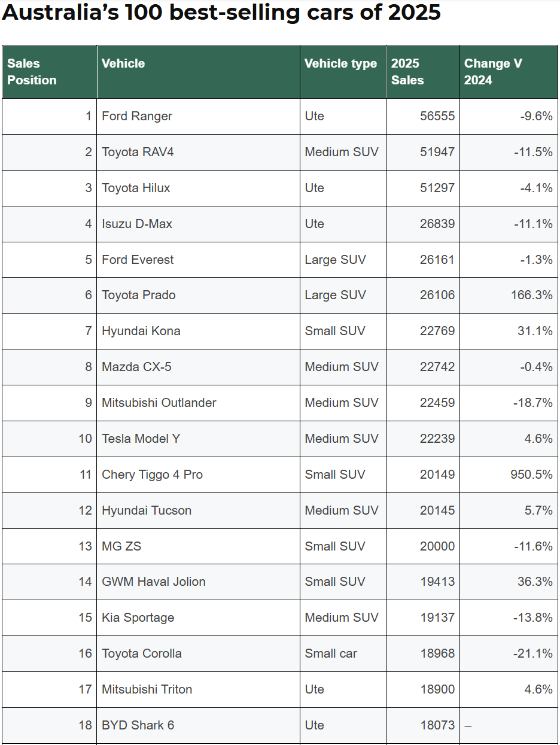Click Toyota Corolla's Small car type cell
The image size is (560, 745).
(x=331, y=653)
